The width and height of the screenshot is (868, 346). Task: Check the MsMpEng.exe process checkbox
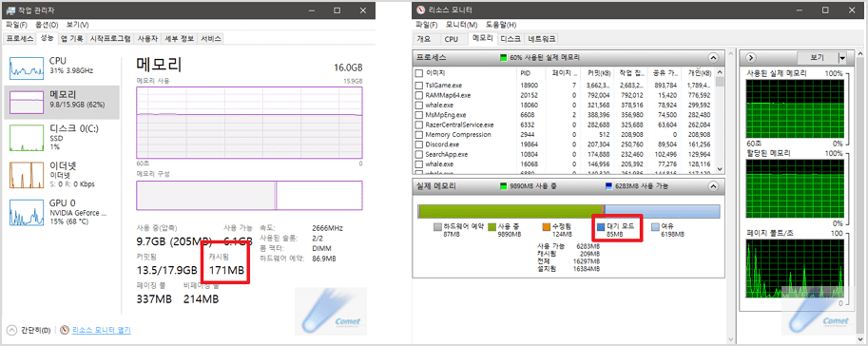(419, 115)
